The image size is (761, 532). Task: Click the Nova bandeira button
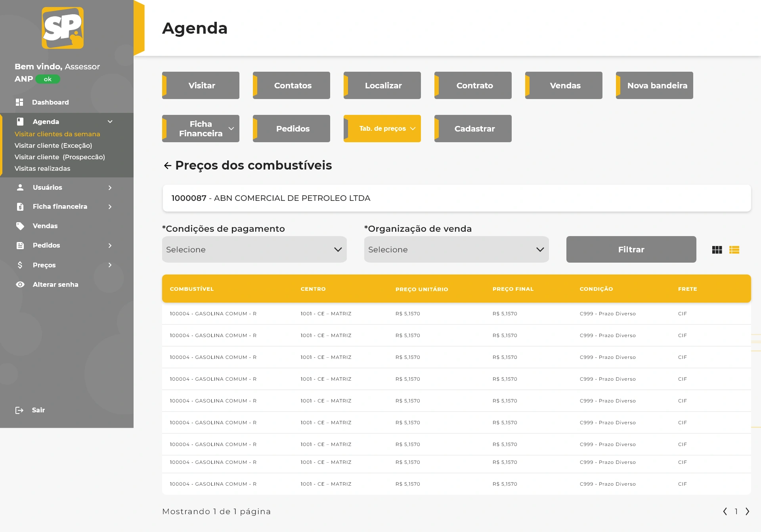click(655, 86)
